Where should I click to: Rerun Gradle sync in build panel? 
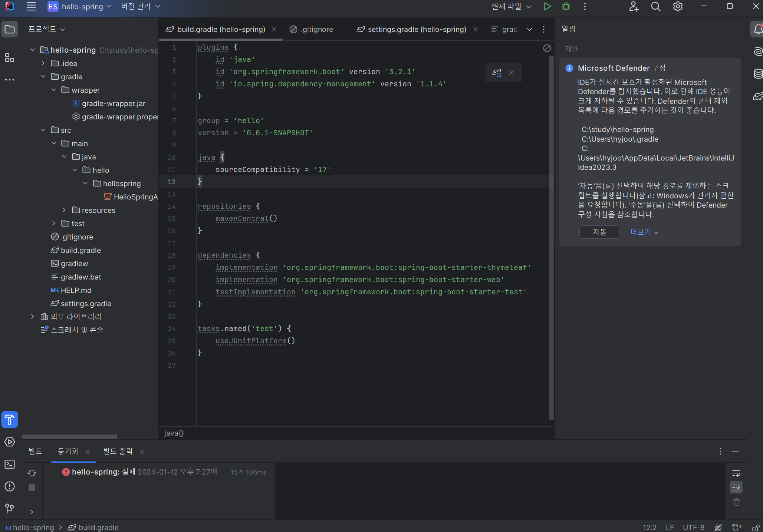point(32,473)
